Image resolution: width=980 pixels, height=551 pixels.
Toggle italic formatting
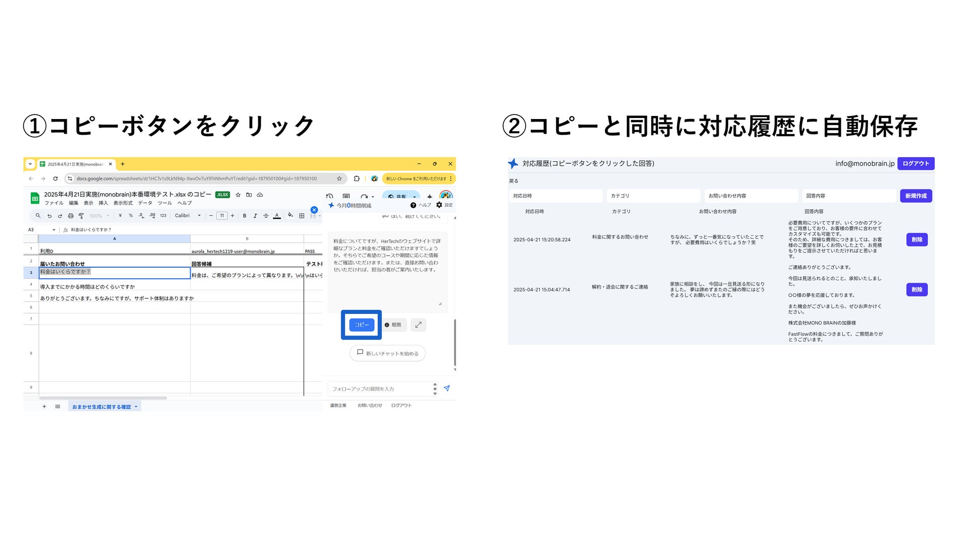[x=255, y=216]
